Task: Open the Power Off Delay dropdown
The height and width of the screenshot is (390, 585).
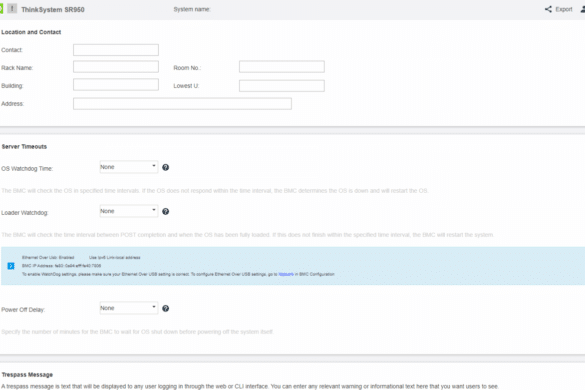Action: click(129, 308)
